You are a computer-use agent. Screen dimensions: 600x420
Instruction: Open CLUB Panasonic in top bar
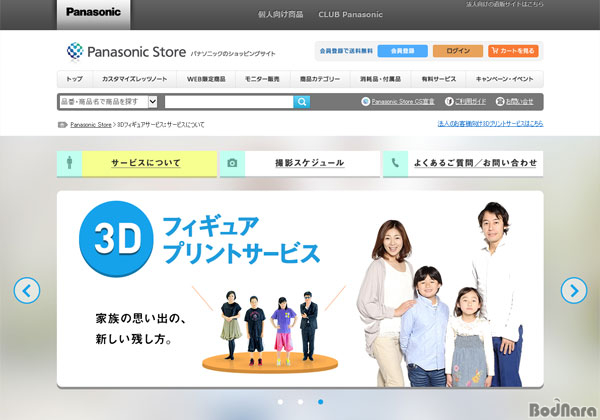click(x=351, y=15)
